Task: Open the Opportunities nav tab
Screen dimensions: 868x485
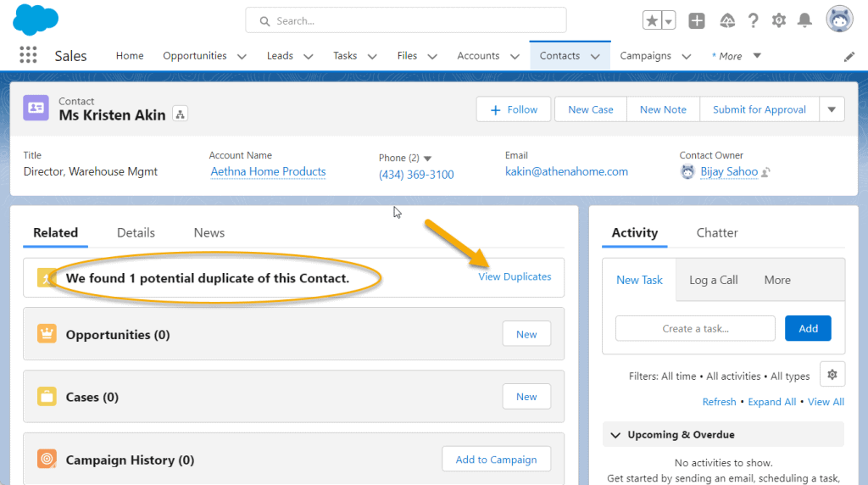Action: [195, 56]
